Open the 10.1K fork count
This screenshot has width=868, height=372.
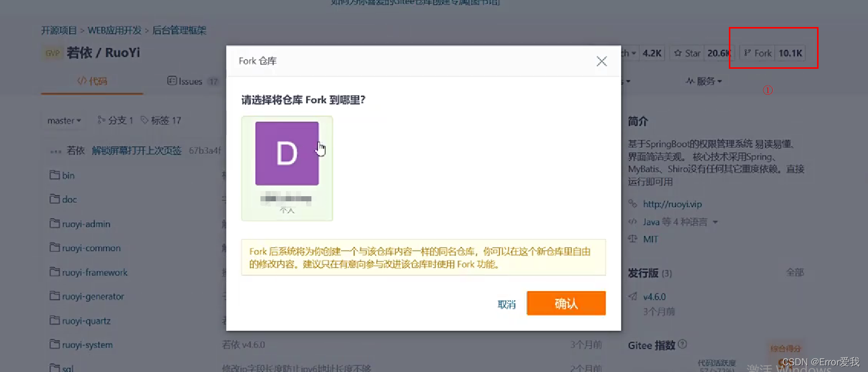pyautogui.click(x=790, y=53)
